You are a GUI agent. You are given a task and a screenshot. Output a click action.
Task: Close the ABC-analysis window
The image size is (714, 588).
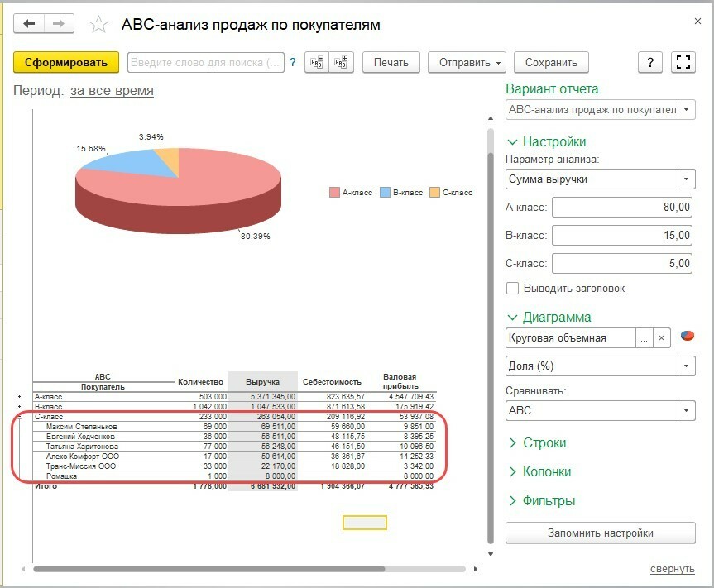697,22
